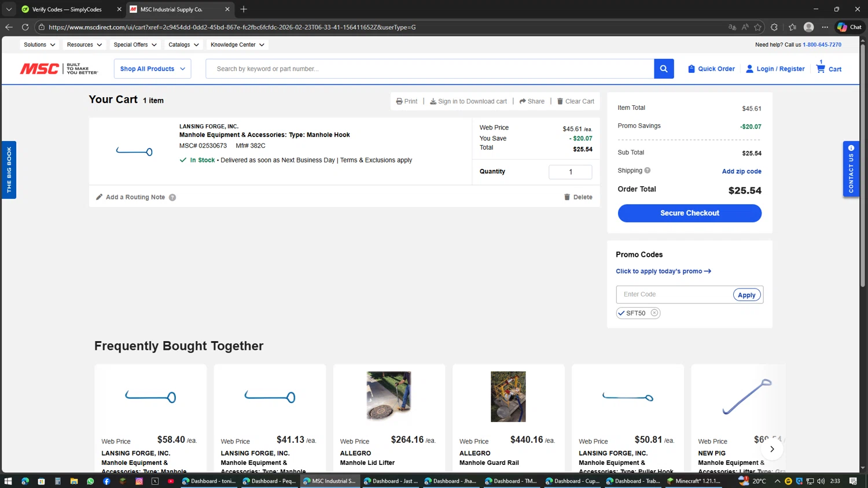The height and width of the screenshot is (488, 868).
Task: Expand the Shop All Products dropdown
Action: [x=153, y=69]
